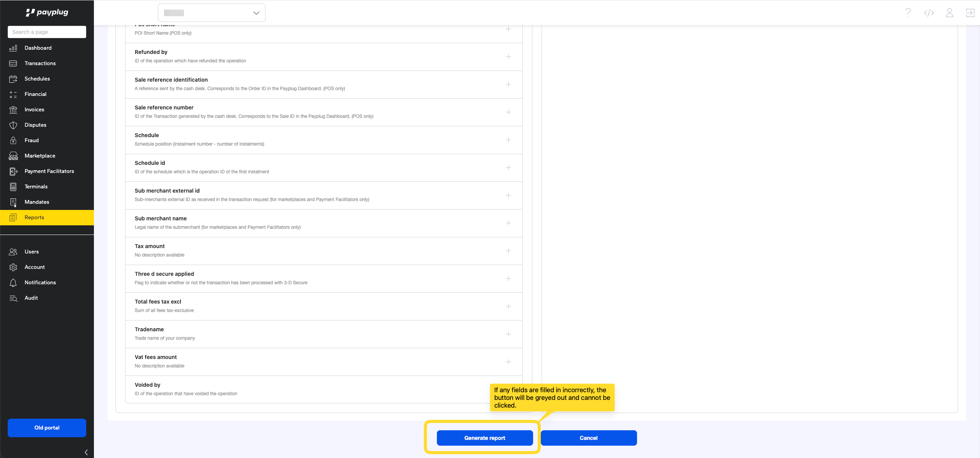This screenshot has width=980, height=458.
Task: Add the Tax amount field with plus
Action: [x=508, y=251]
